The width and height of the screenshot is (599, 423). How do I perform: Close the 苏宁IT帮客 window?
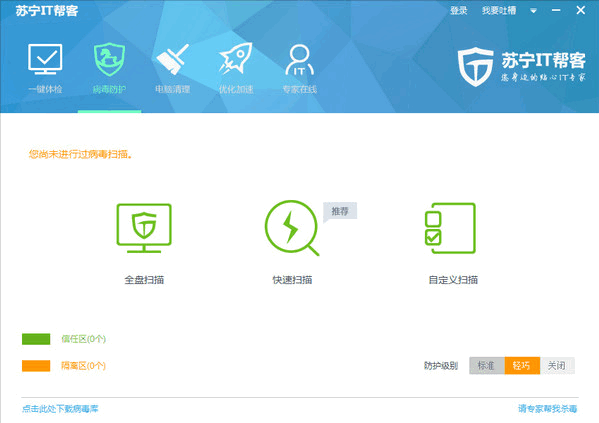[x=581, y=10]
